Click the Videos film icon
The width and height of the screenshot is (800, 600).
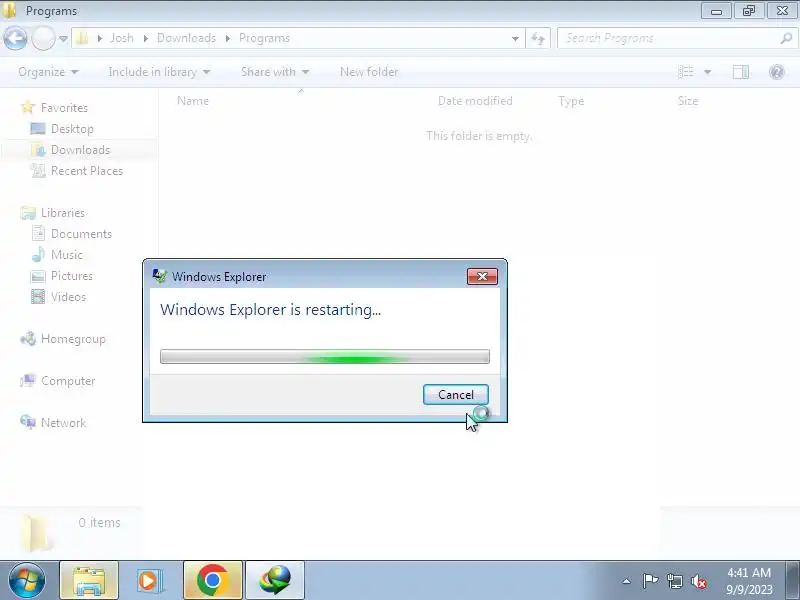click(x=38, y=296)
